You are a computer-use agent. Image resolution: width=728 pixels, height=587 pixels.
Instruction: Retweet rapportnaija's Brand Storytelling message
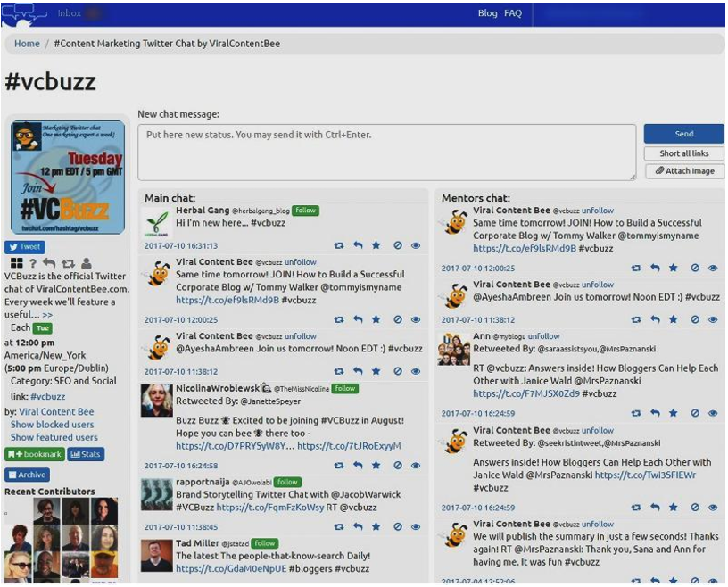(x=339, y=526)
